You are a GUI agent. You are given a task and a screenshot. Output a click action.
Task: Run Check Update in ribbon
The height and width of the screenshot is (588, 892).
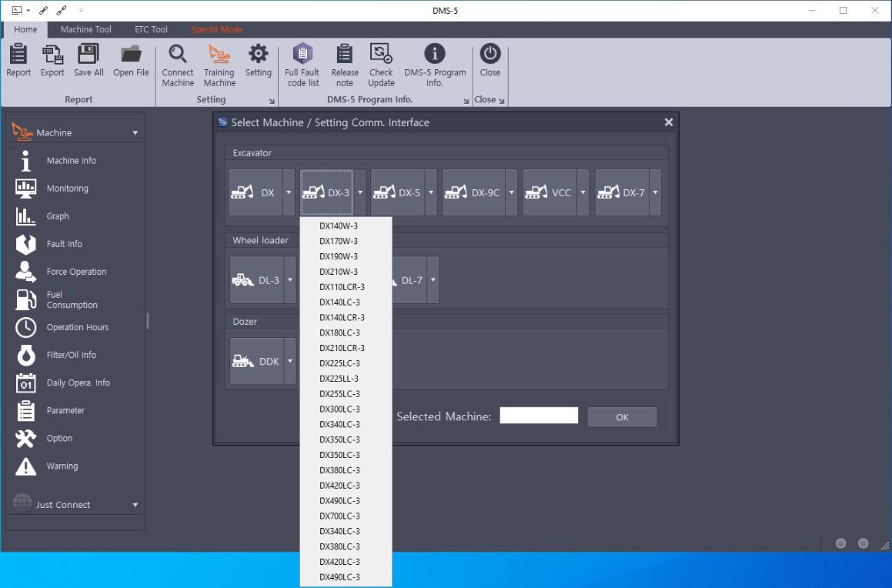tap(381, 55)
